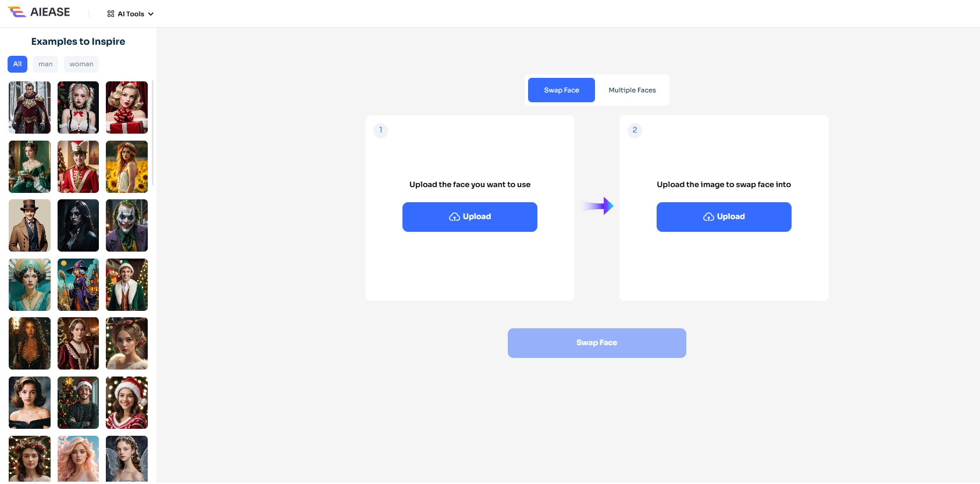Select the All filter tag

pos(17,64)
